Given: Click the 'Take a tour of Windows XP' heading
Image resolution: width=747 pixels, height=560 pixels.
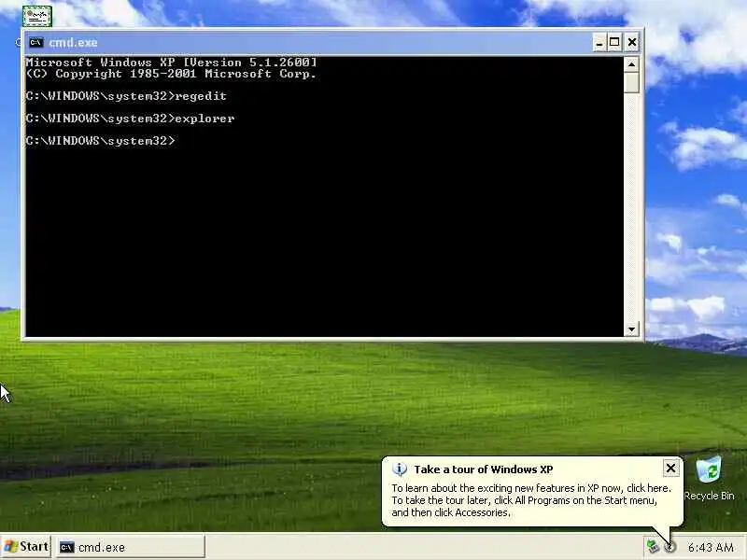Looking at the screenshot, I should point(484,469).
